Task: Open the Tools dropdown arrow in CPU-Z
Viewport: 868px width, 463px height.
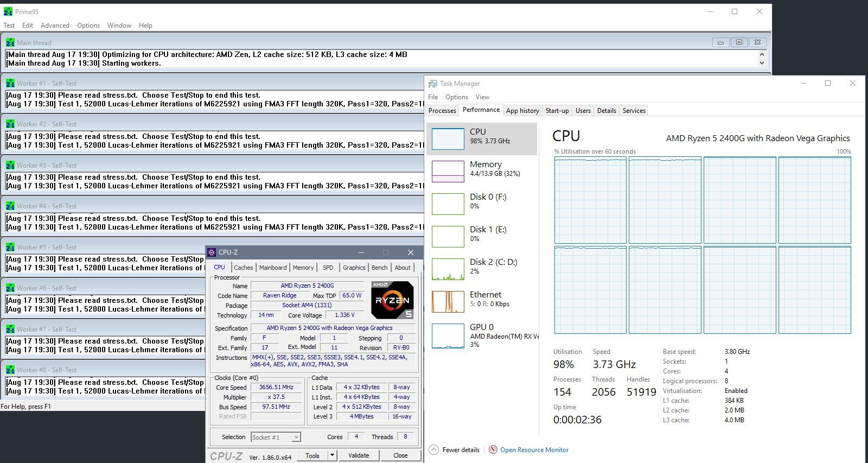Action: [333, 455]
